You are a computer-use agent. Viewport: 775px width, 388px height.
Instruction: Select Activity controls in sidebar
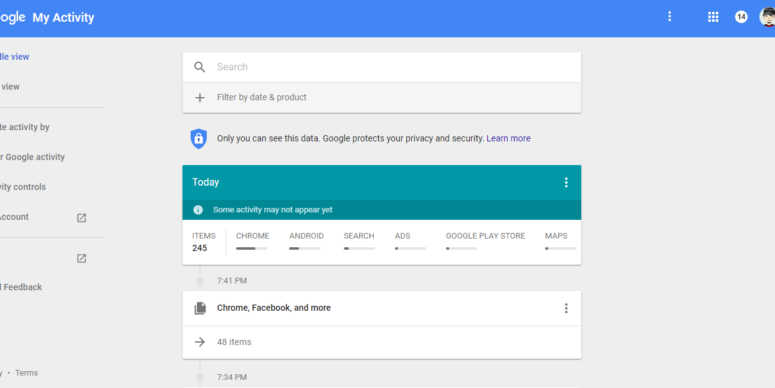[23, 187]
